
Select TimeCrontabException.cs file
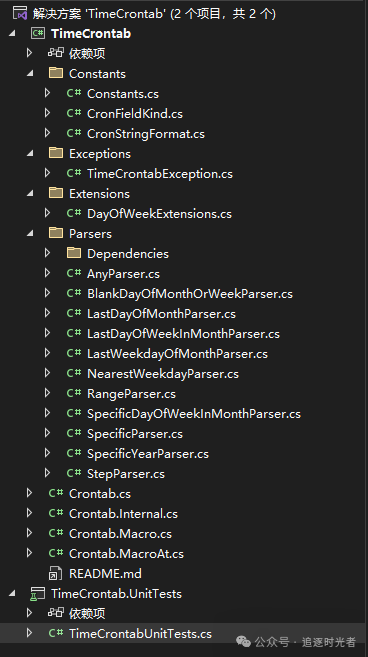(160, 173)
